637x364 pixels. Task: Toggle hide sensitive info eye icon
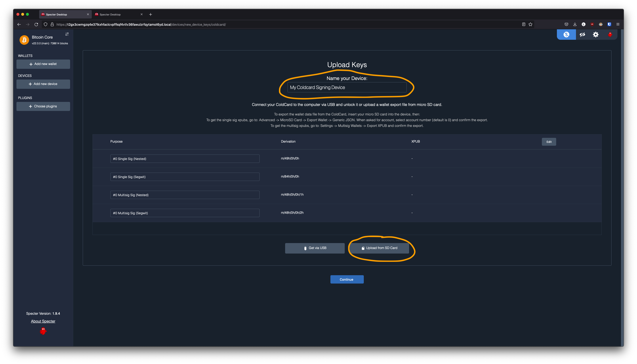pyautogui.click(x=582, y=35)
